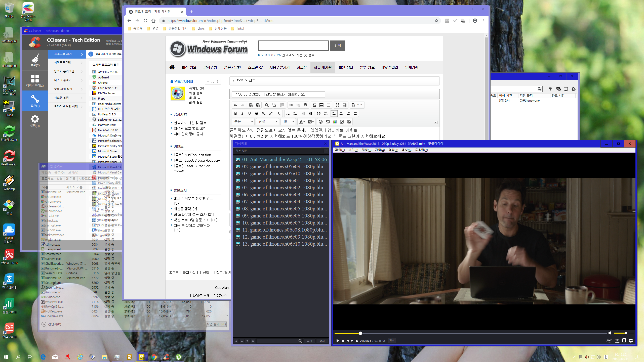The height and width of the screenshot is (362, 644).
Task: Click the forum home icon in navigation
Action: click(172, 67)
